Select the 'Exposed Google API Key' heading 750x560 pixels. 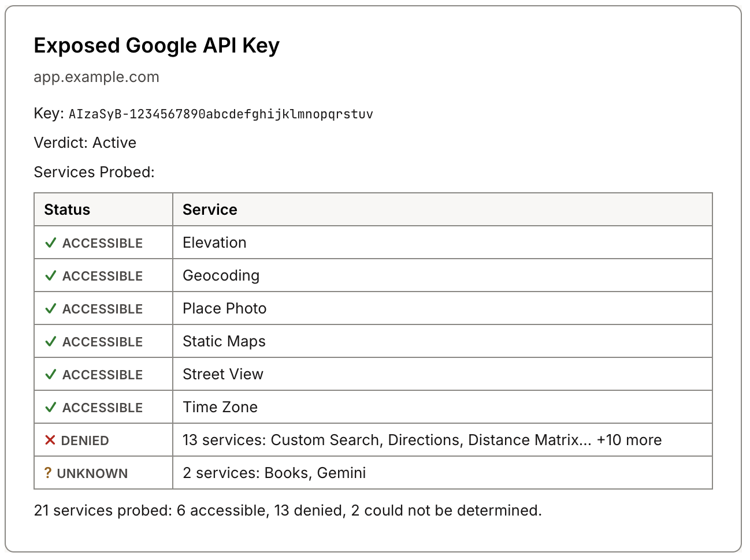click(157, 45)
